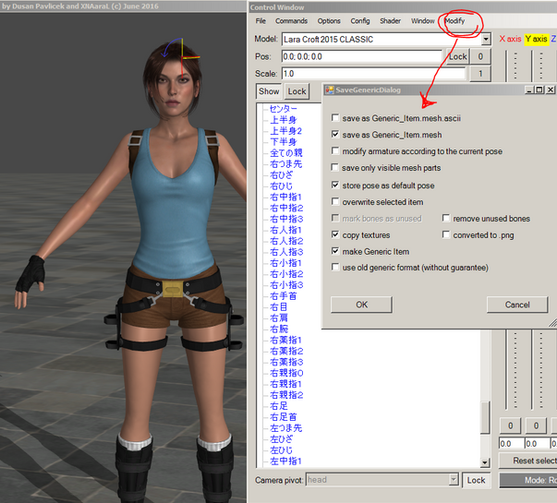Enable overwrite selected item checkbox

click(x=335, y=202)
